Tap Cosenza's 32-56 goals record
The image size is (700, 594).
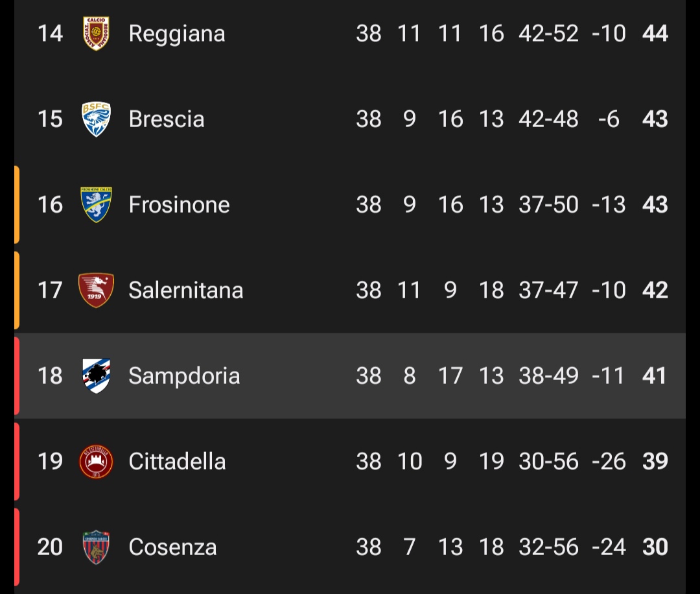pyautogui.click(x=548, y=547)
